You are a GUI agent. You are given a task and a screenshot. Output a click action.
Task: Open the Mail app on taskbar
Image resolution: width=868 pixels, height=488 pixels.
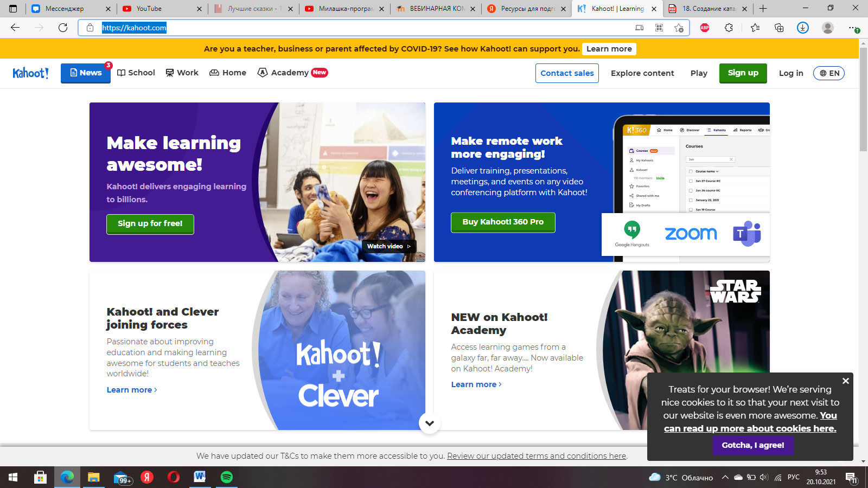coord(122,477)
